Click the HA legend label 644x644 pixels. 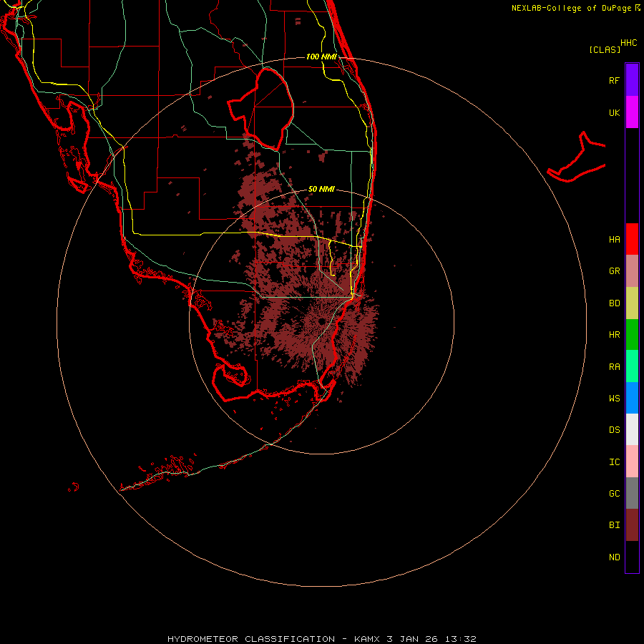pos(614,239)
